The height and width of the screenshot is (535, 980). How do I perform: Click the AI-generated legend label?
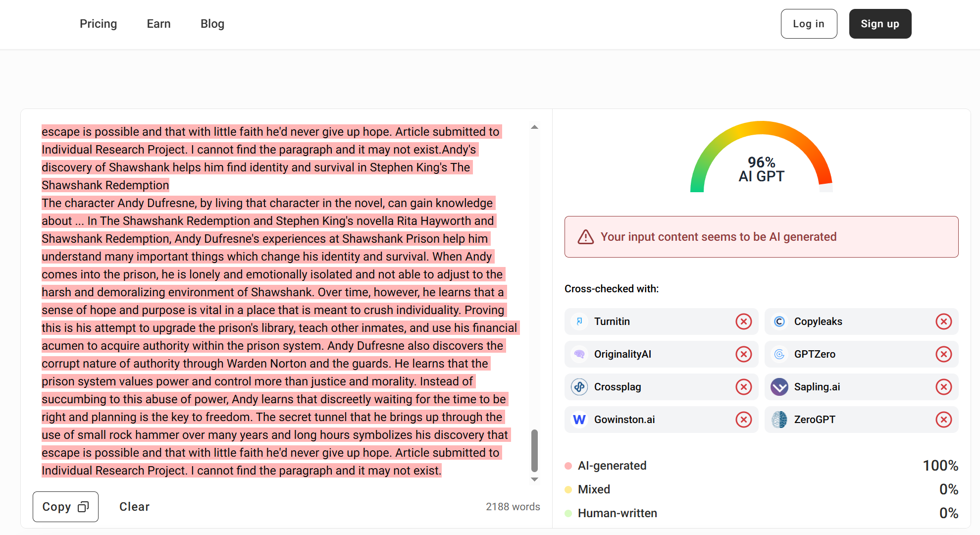[612, 466]
